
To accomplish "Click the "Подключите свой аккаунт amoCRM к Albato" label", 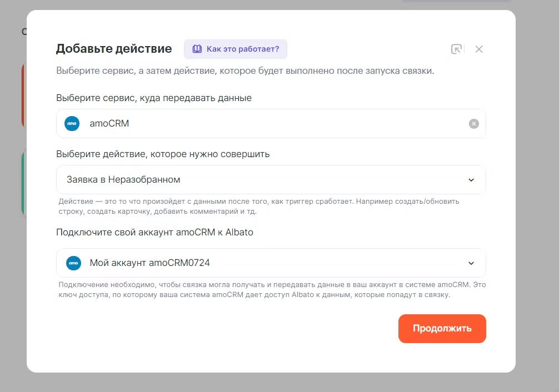I will coord(154,232).
